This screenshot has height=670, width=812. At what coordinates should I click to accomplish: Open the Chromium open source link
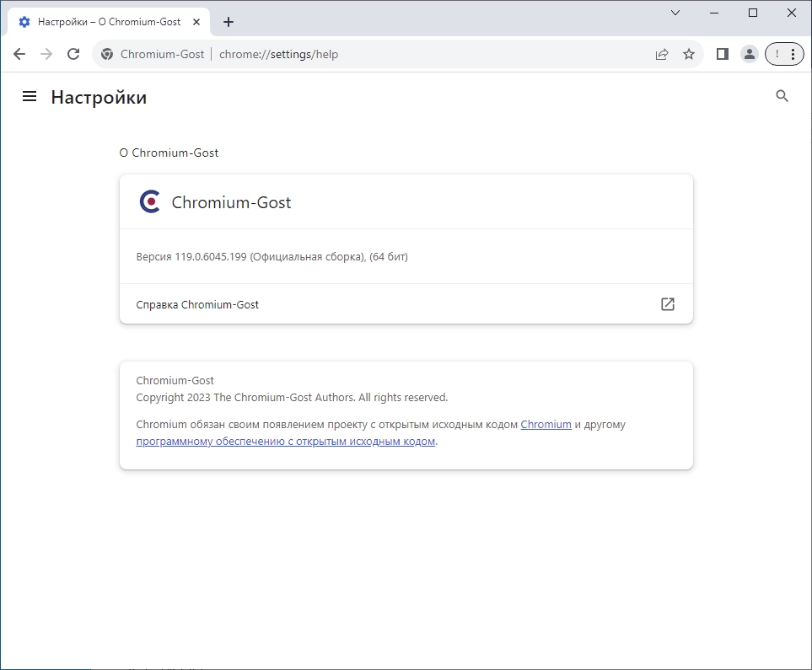pos(546,425)
